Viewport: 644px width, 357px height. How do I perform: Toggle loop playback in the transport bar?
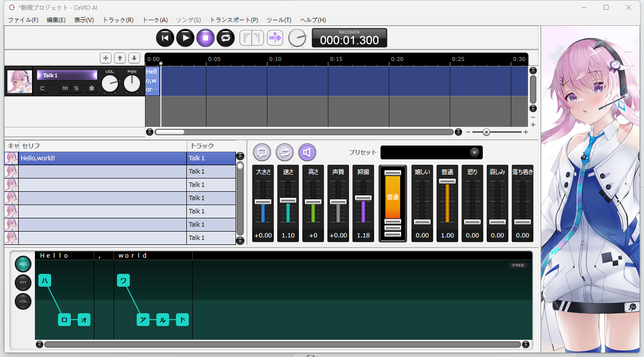tap(225, 38)
